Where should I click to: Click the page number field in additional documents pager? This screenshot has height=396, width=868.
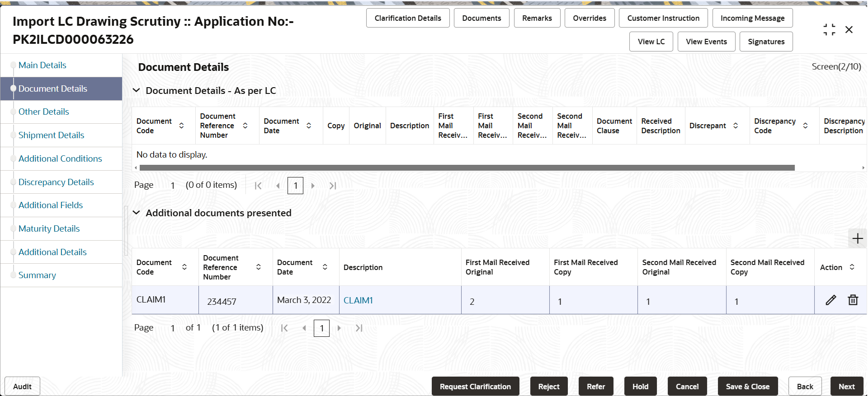pyautogui.click(x=321, y=328)
